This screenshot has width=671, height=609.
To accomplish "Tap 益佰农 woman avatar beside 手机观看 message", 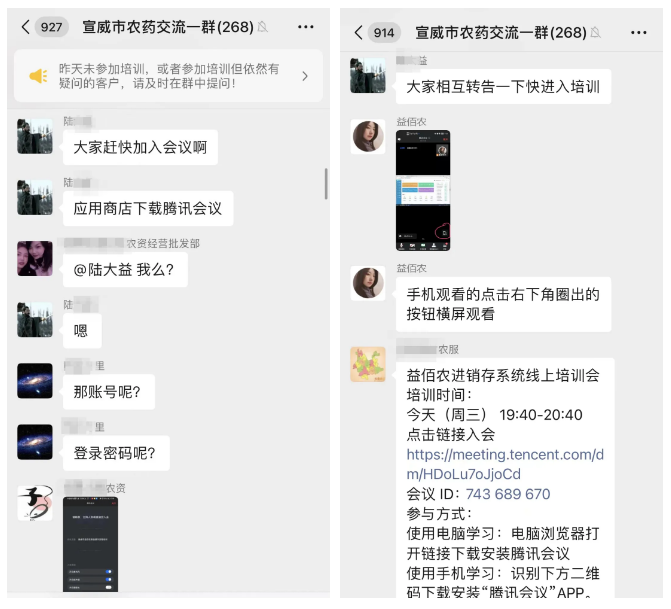I will pyautogui.click(x=368, y=283).
